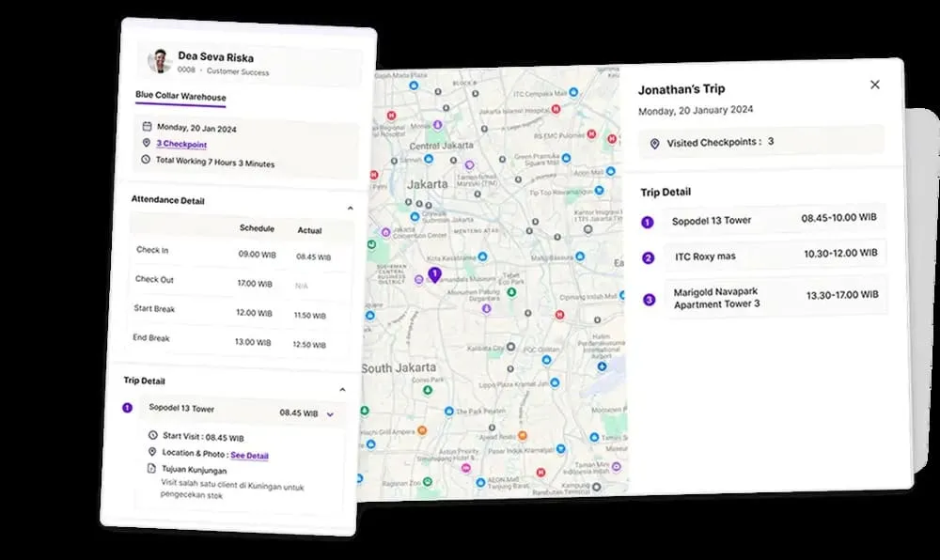940x560 pixels.
Task: Click Dea Seva Riska's profile avatar
Action: (x=159, y=62)
